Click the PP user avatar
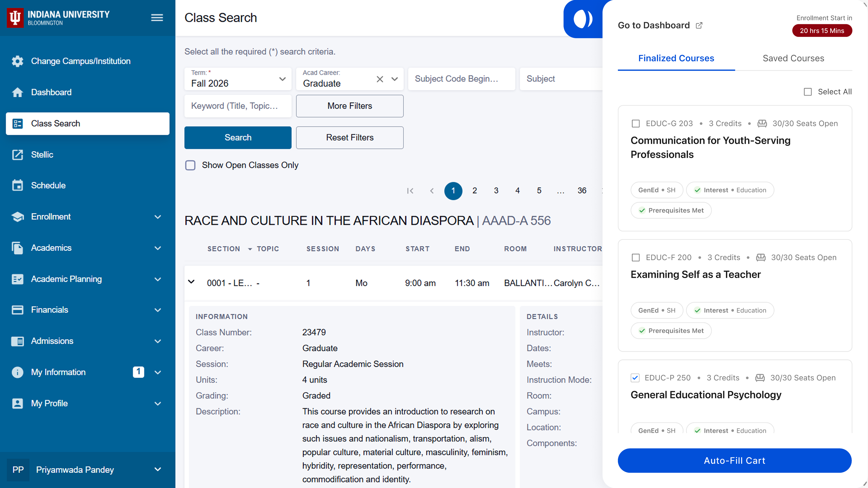 click(x=18, y=470)
